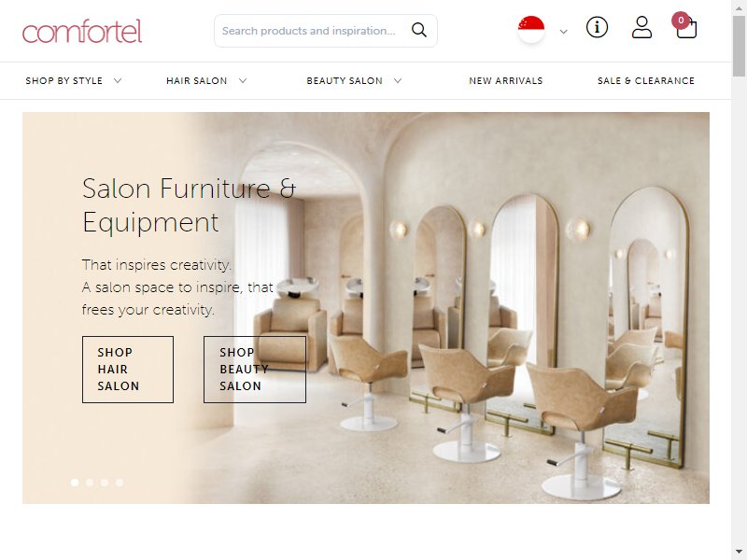This screenshot has width=747, height=560.
Task: Open the New Arrivals menu item
Action: click(506, 81)
